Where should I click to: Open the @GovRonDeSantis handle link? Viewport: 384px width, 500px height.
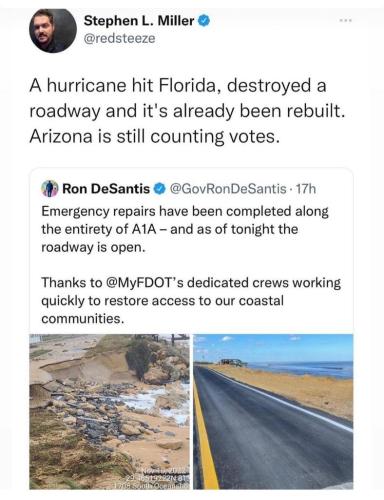[228, 189]
